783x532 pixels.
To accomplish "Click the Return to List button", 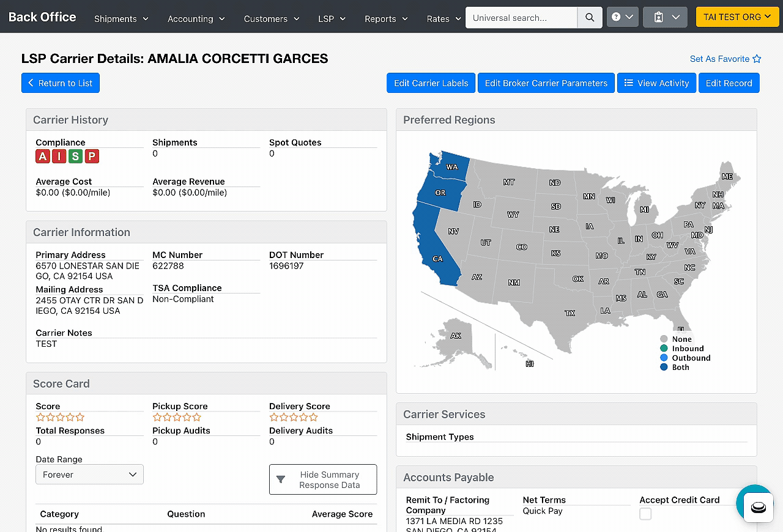I will [61, 83].
